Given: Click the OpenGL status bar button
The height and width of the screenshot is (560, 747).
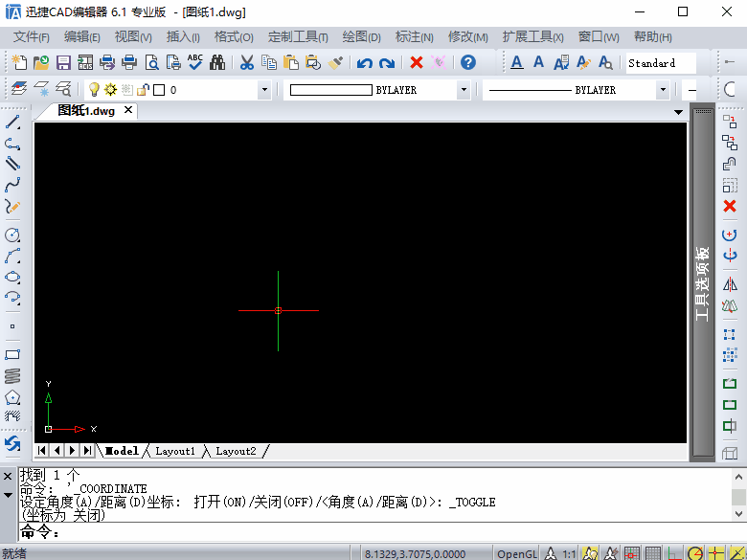Looking at the screenshot, I should (x=517, y=554).
